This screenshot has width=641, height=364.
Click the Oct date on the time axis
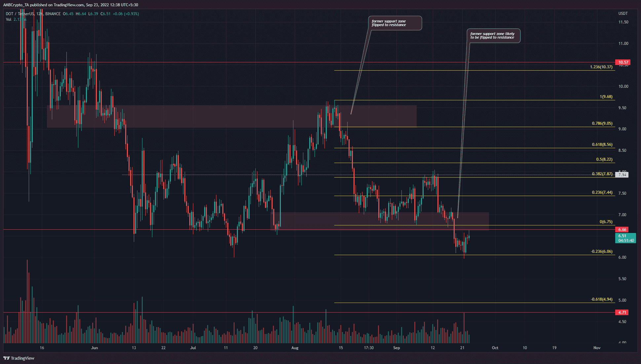[495, 348]
